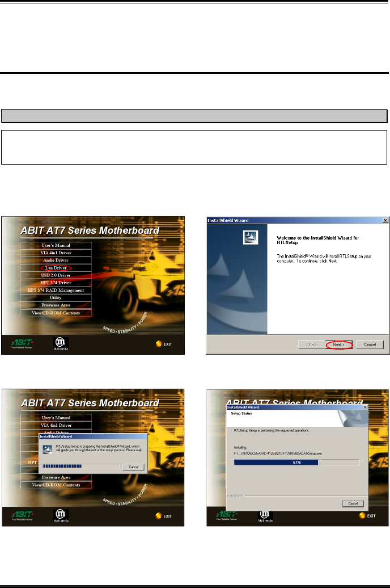Click the ABIT logo behind the Setup Status dialog
The height and width of the screenshot is (588, 390).
click(226, 515)
